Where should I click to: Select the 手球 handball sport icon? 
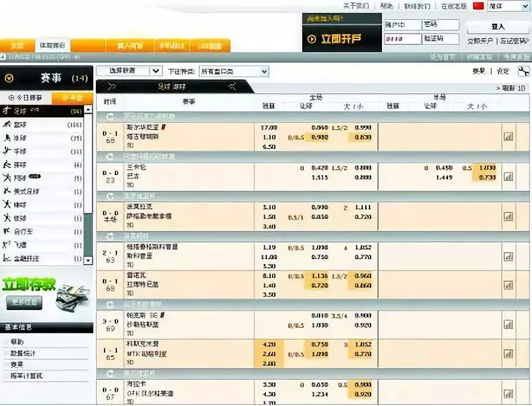point(7,151)
